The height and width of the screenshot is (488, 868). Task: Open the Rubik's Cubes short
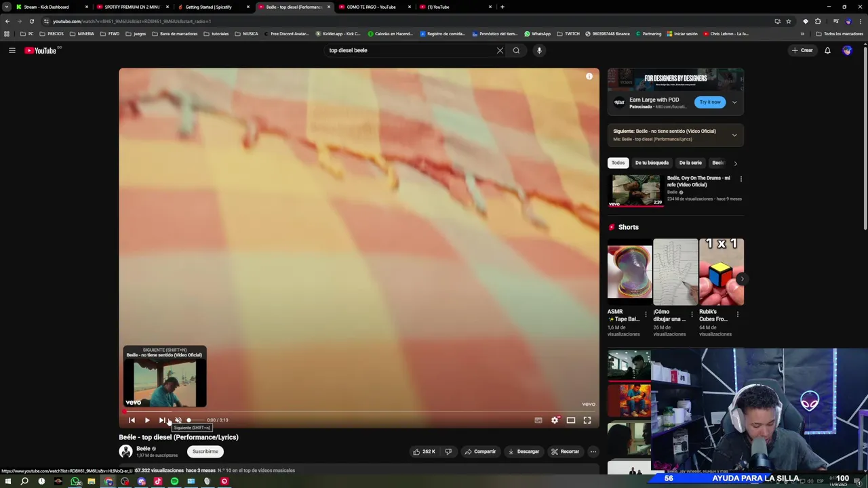722,272
